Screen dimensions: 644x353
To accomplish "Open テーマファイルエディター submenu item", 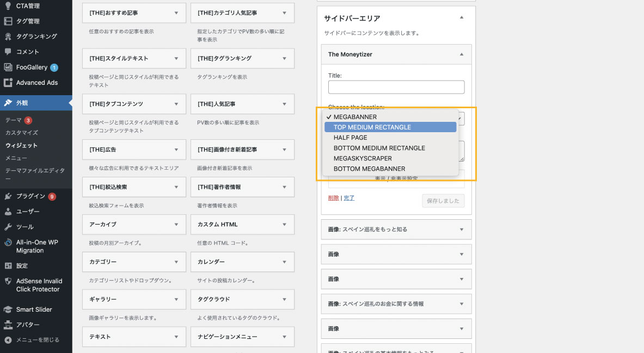I will coord(35,175).
